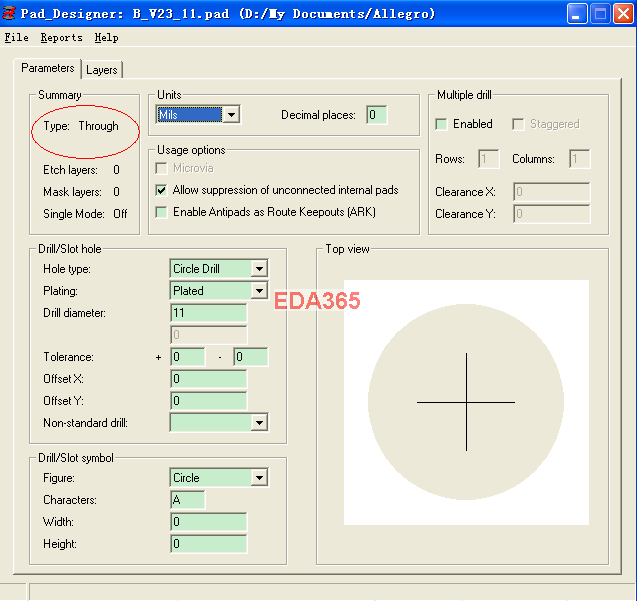Screen dimensions: 637x601
Task: Open the Non-standard drill dropdown
Action: pyautogui.click(x=219, y=423)
